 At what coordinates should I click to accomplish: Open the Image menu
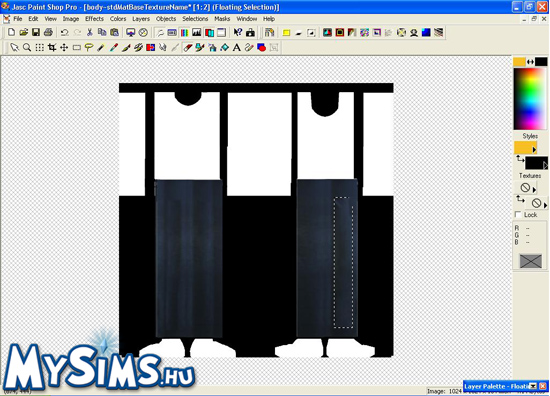tap(71, 19)
